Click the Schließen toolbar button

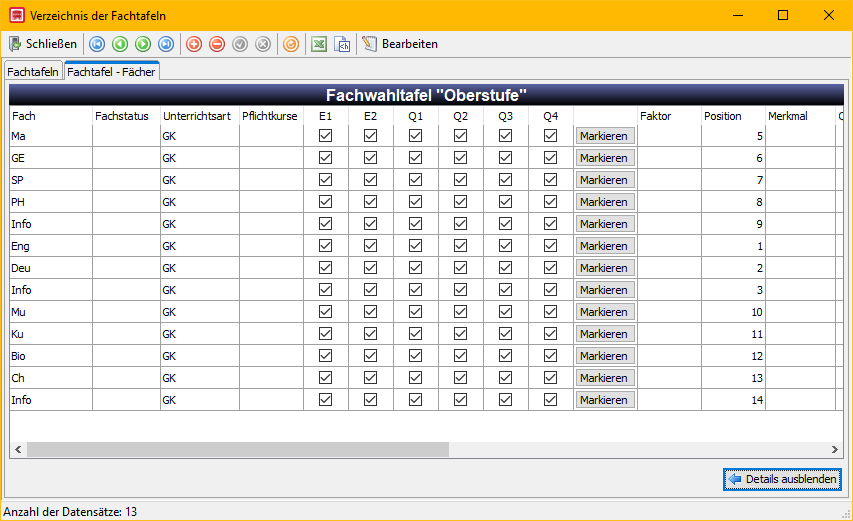pos(44,44)
